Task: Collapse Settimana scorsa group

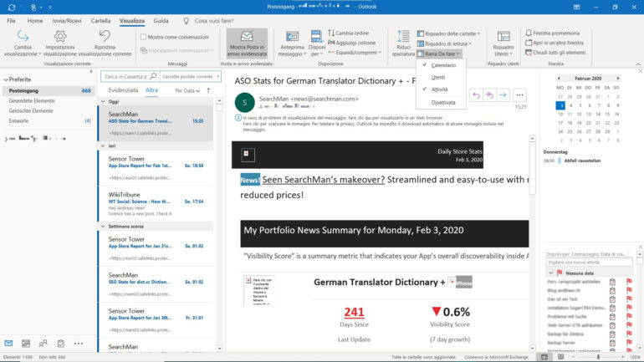Action: pos(103,227)
